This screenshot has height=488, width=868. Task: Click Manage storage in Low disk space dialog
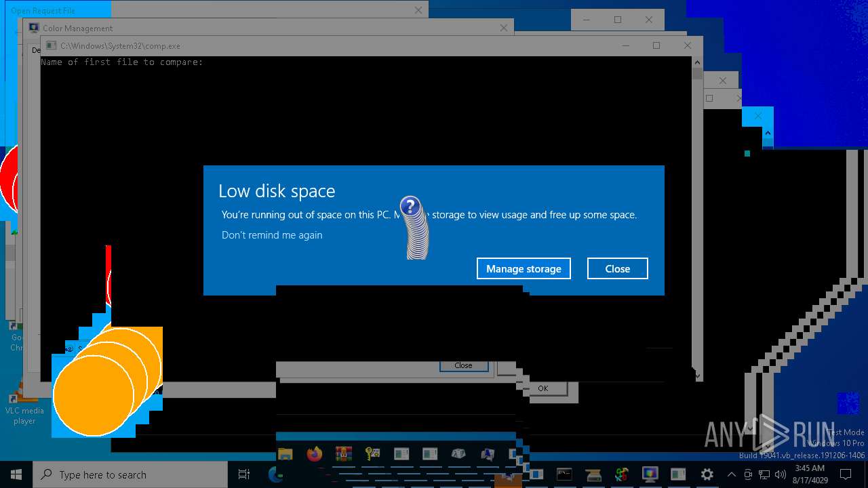click(524, 268)
